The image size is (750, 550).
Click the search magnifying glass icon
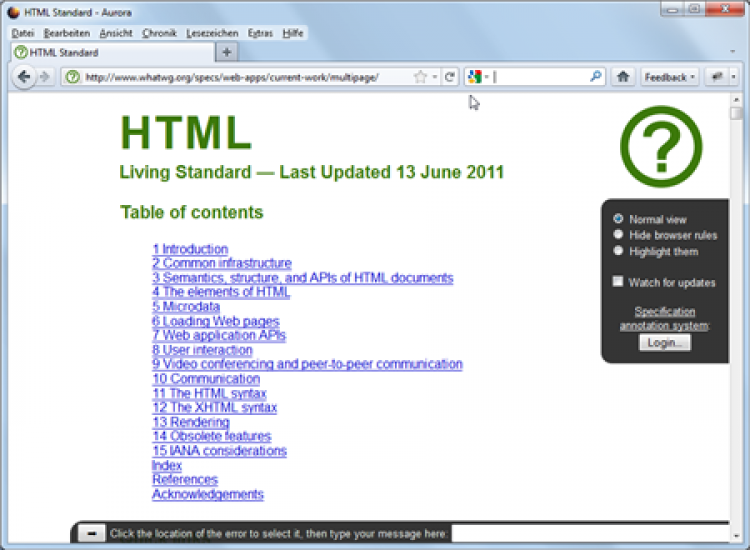click(596, 77)
